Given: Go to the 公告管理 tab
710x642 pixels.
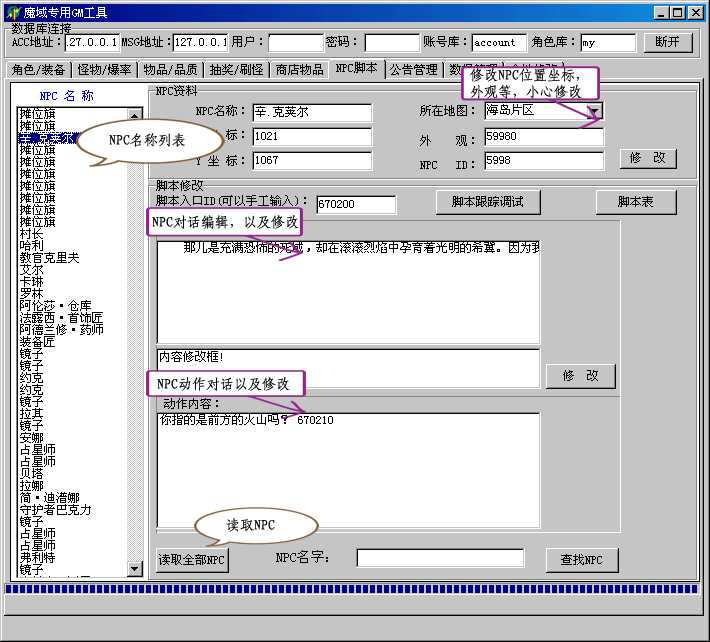Looking at the screenshot, I should click(x=413, y=70).
